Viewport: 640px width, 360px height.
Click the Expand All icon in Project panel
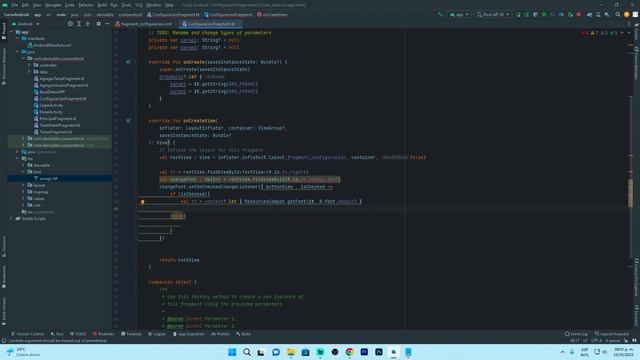point(79,24)
